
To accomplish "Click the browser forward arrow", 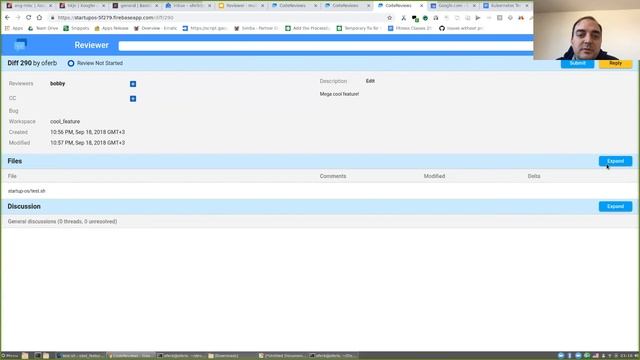I will click(18, 18).
